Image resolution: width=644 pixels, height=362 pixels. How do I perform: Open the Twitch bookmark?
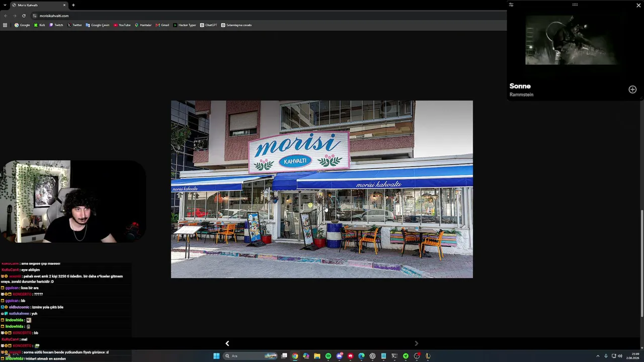point(56,25)
